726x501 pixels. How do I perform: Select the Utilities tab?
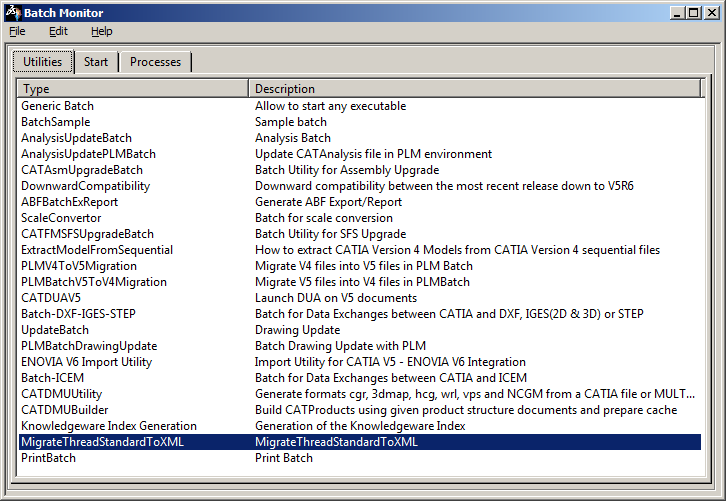pyautogui.click(x=42, y=62)
